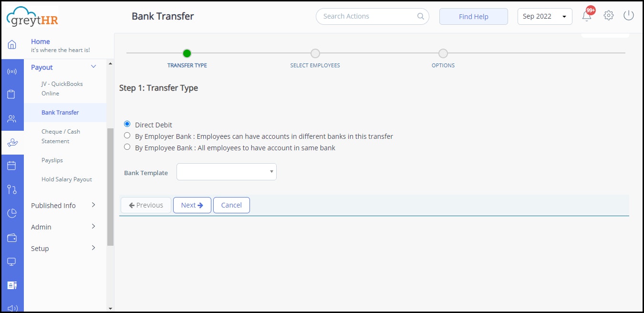Click the Find Help button
This screenshot has width=644, height=313.
474,16
